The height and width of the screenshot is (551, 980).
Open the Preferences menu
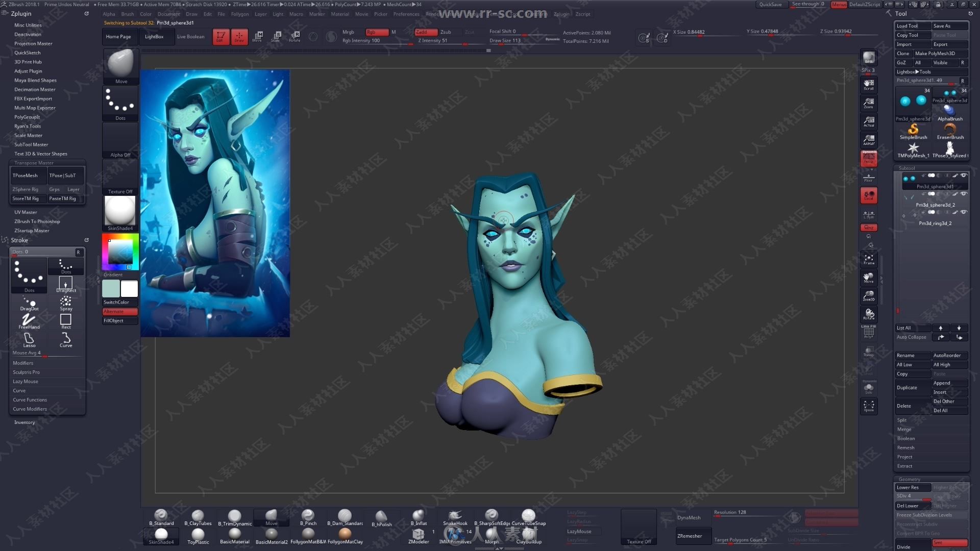coord(406,14)
